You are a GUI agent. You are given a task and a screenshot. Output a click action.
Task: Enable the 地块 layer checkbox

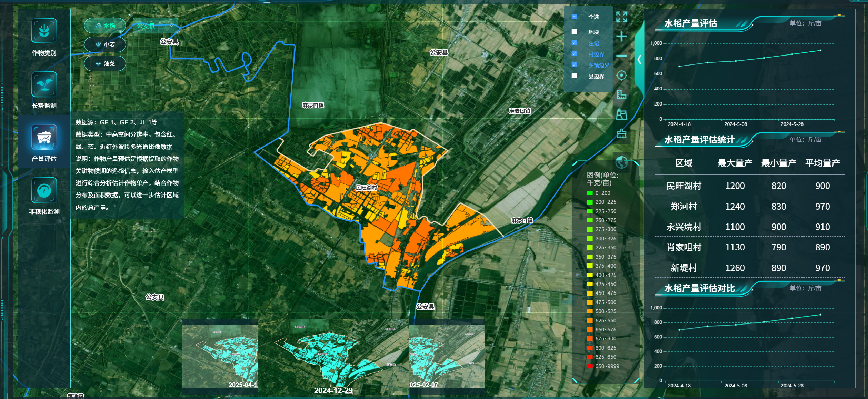[575, 32]
